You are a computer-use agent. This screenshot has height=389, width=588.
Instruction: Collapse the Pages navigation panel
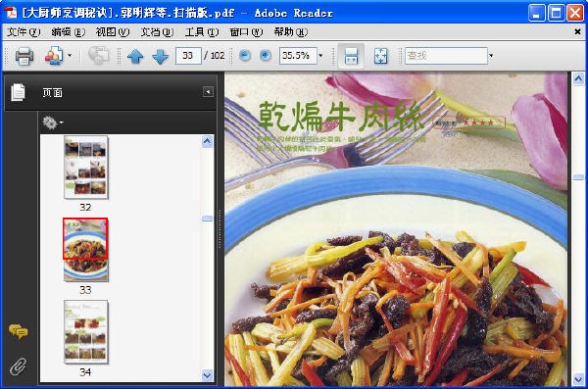pyautogui.click(x=208, y=91)
